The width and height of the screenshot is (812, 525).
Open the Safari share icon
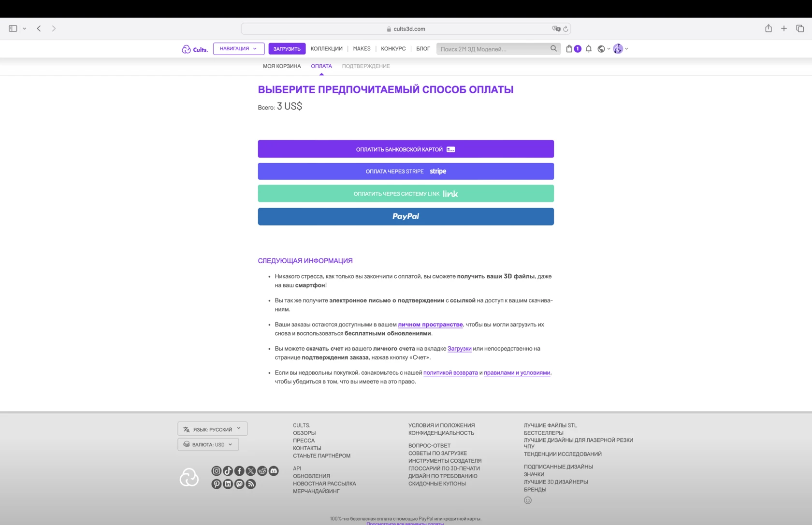point(768,28)
